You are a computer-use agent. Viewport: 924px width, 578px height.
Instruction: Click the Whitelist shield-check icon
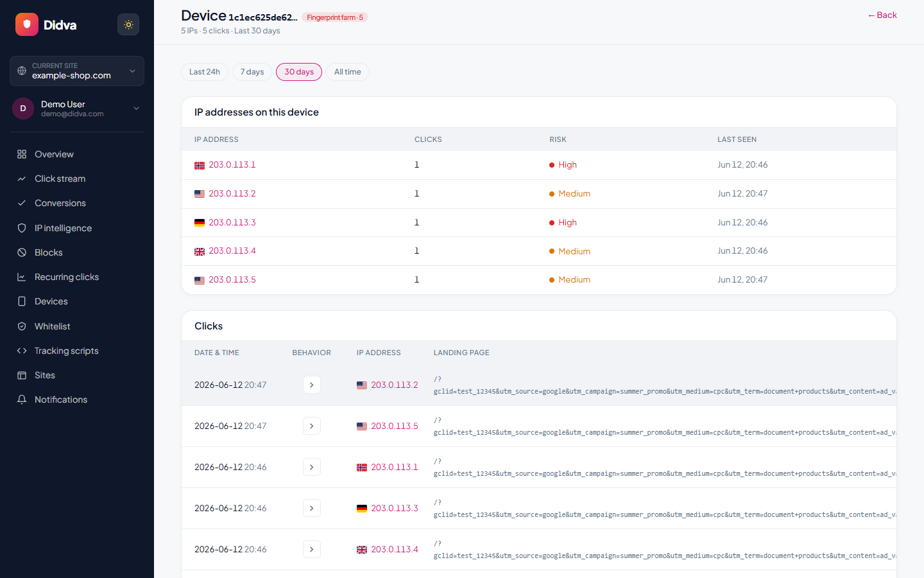pyautogui.click(x=22, y=326)
